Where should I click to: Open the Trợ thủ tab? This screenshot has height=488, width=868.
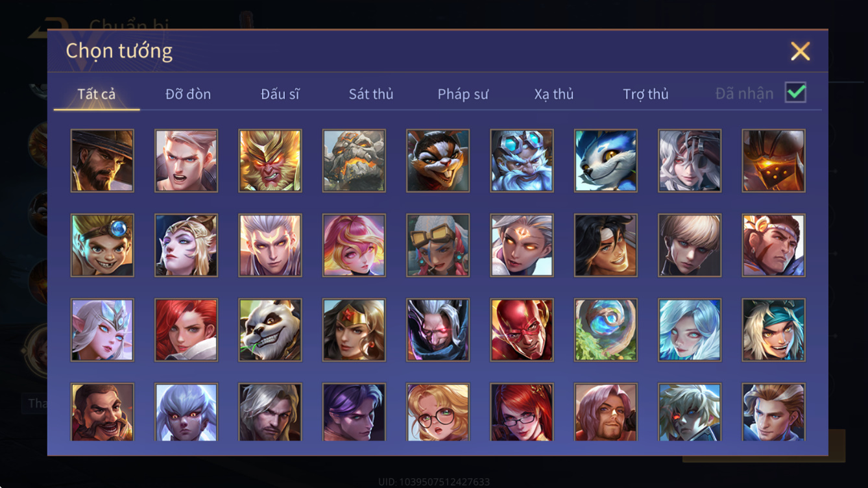(x=645, y=94)
